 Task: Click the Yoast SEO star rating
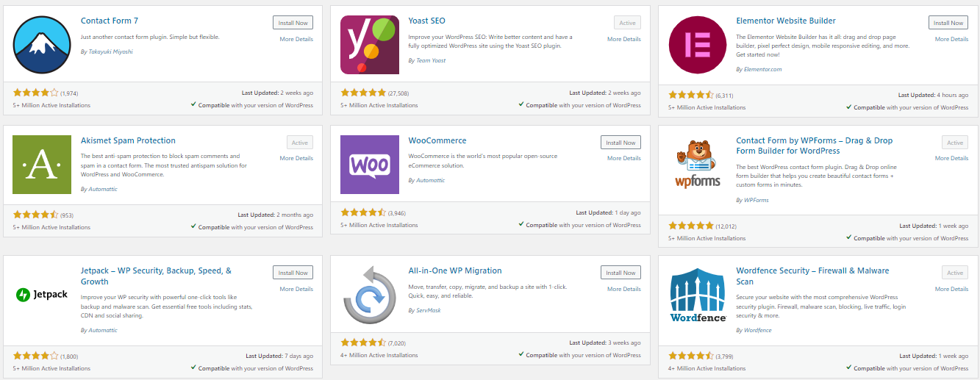coord(363,93)
